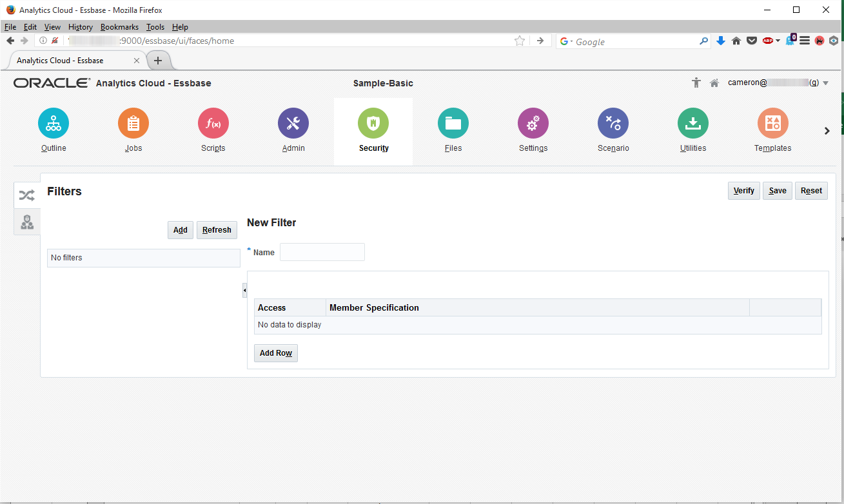Click the 'No data to display' row
Viewport: 844px width, 504px height.
pyautogui.click(x=538, y=325)
